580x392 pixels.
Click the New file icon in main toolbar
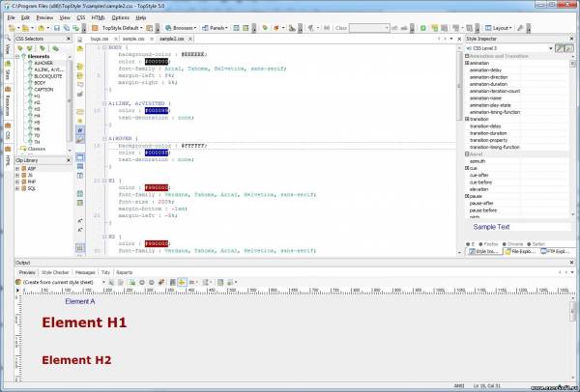pyautogui.click(x=12, y=28)
